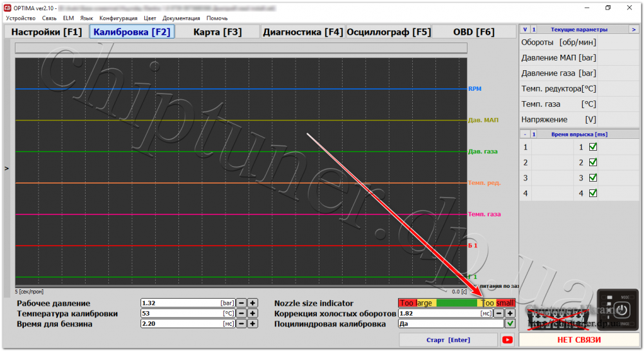Click the right arrow in current parameters header
The width and height of the screenshot is (644, 351).
coord(634,30)
